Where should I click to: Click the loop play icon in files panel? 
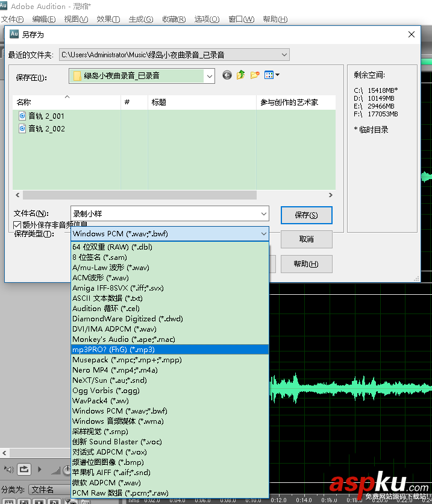click(24, 469)
